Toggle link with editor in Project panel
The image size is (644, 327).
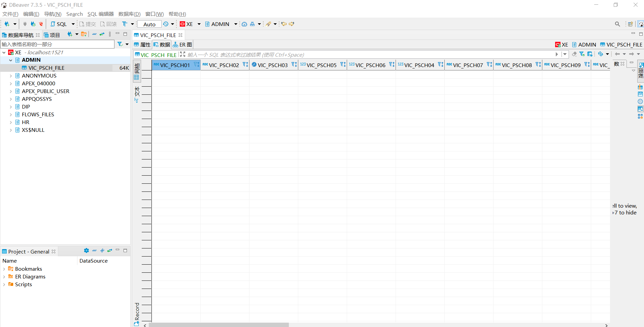(x=110, y=250)
